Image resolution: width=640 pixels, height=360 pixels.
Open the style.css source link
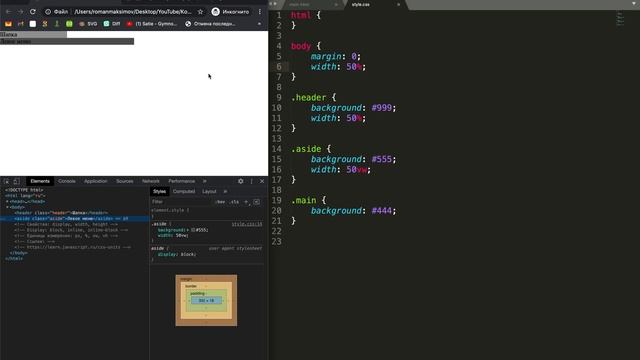click(x=247, y=224)
